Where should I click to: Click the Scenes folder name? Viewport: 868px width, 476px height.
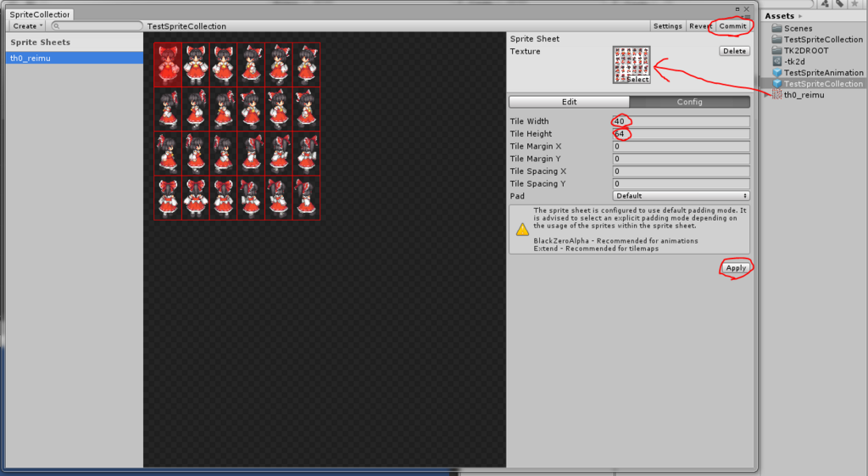798,28
